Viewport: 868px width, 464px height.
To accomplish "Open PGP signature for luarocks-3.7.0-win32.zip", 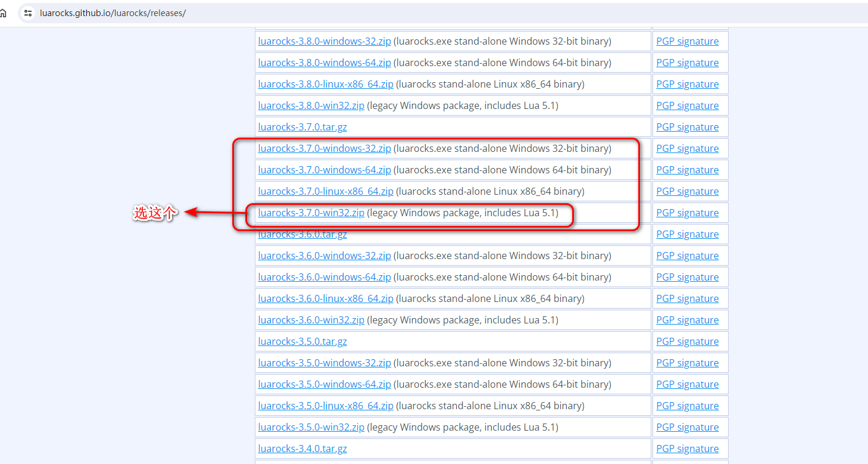I will pos(688,213).
